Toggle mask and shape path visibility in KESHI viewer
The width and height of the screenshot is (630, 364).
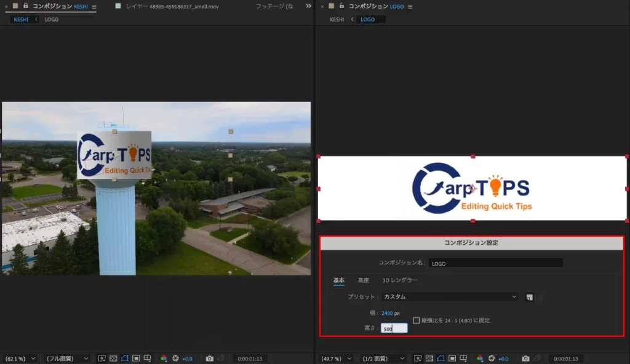(x=124, y=358)
